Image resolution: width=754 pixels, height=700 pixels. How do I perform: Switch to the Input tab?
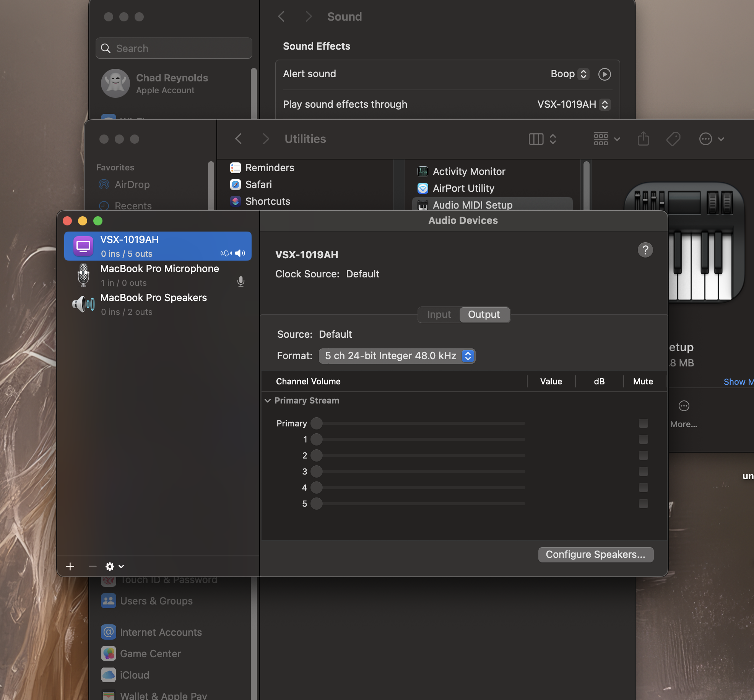coord(439,314)
